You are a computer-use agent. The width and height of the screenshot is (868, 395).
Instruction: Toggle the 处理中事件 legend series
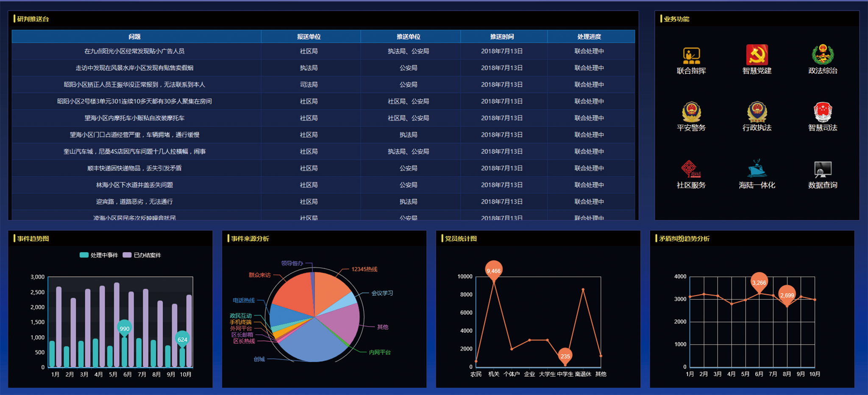[x=99, y=255]
